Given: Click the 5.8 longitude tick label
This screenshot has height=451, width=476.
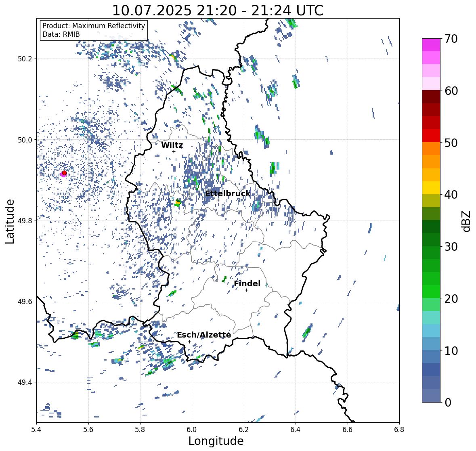Looking at the screenshot, I should (x=140, y=430).
